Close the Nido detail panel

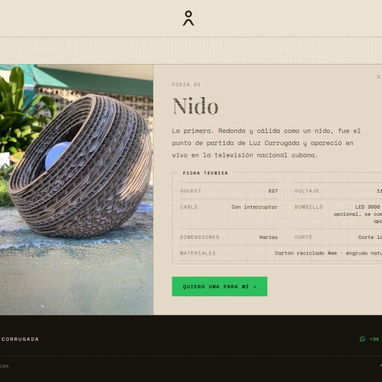coord(379,77)
